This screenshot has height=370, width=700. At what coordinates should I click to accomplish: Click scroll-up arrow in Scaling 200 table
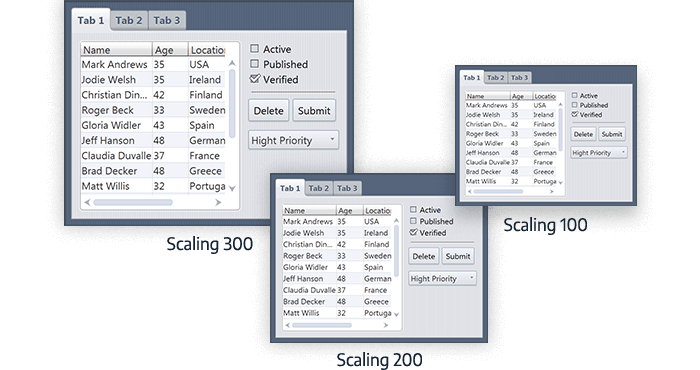point(396,221)
